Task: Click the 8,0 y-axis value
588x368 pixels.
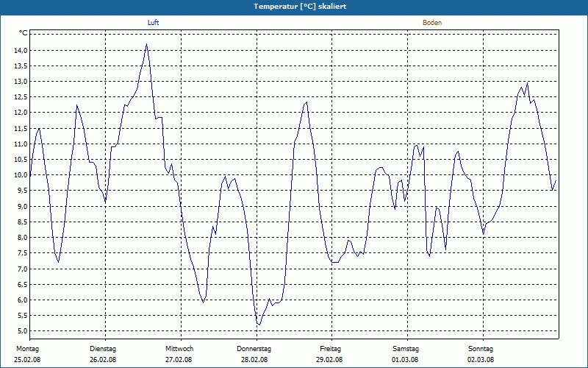Action: [23, 237]
